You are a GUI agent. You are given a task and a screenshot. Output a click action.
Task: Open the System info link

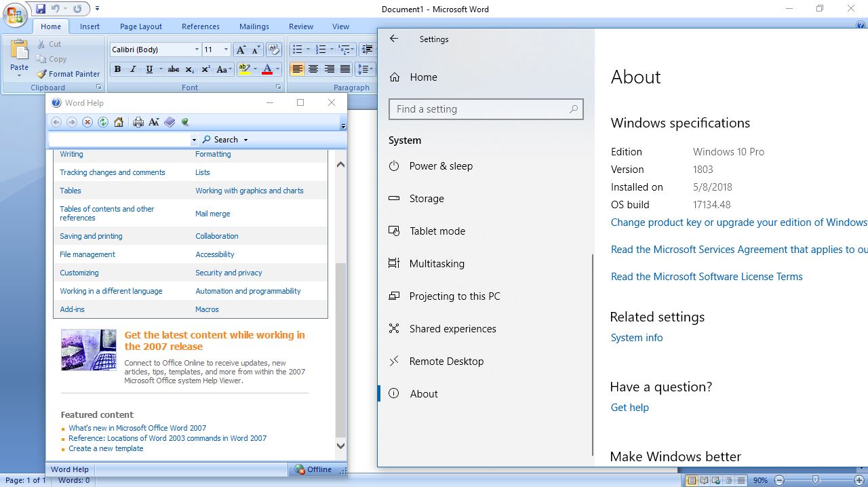point(635,337)
